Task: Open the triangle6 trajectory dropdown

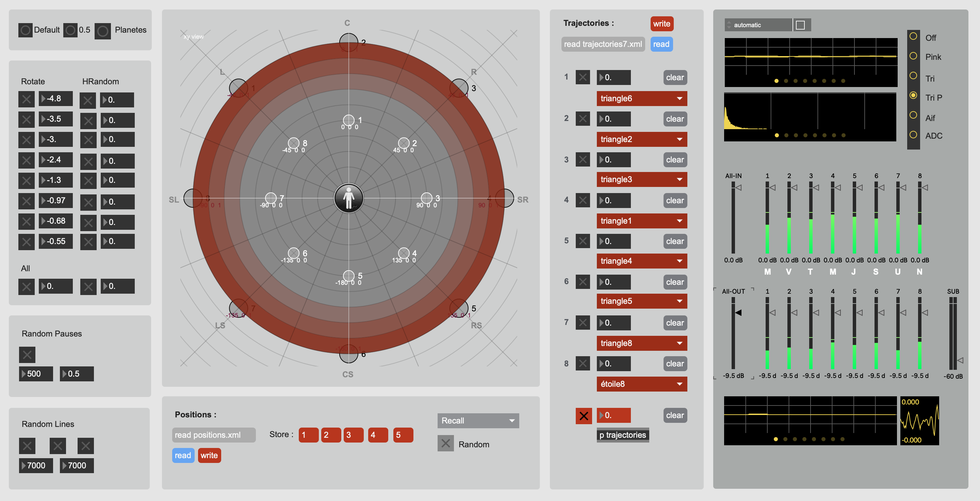Action: click(641, 99)
